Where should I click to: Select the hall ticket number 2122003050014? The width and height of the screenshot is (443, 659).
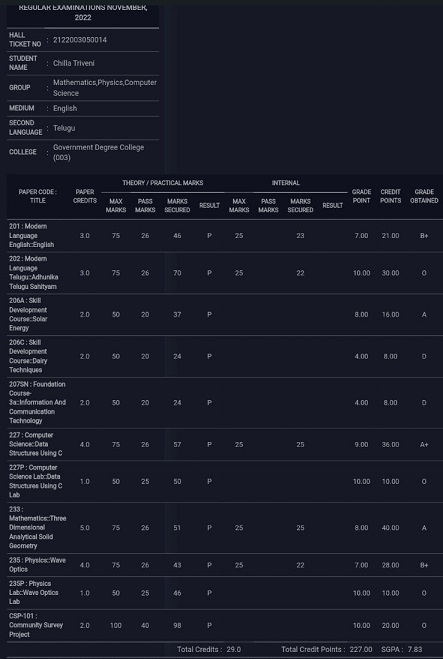[x=80, y=40]
